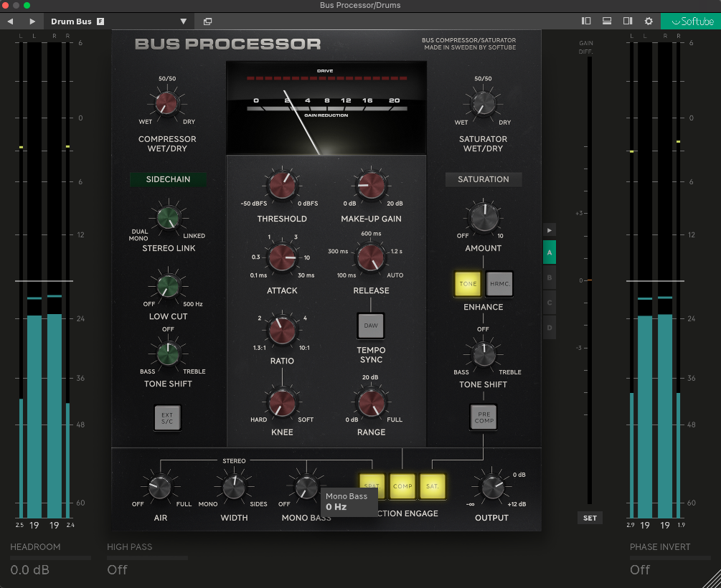The image size is (721, 588).
Task: Click the Threshold knob
Action: [282, 185]
